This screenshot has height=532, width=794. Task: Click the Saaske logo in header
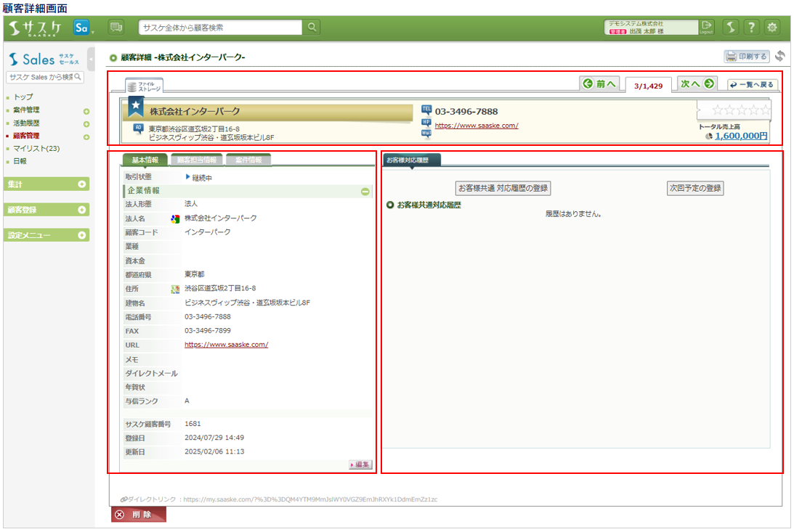tap(35, 28)
